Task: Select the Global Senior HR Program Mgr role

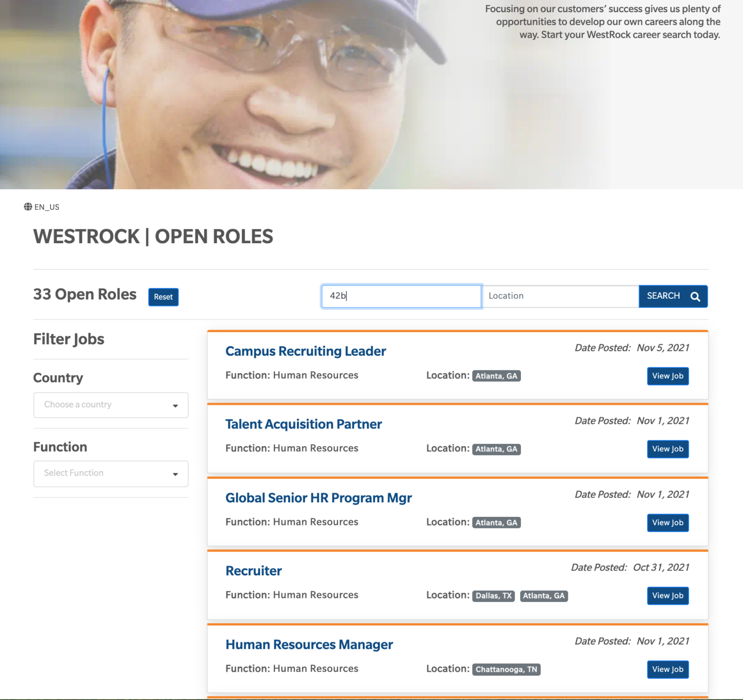Action: [318, 498]
